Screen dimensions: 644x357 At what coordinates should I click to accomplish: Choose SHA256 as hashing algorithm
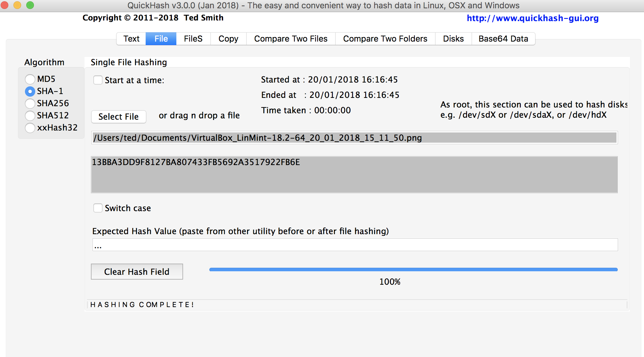click(30, 103)
